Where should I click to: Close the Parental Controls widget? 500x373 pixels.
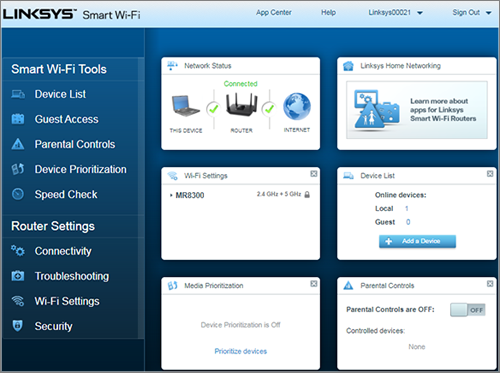tap(490, 284)
